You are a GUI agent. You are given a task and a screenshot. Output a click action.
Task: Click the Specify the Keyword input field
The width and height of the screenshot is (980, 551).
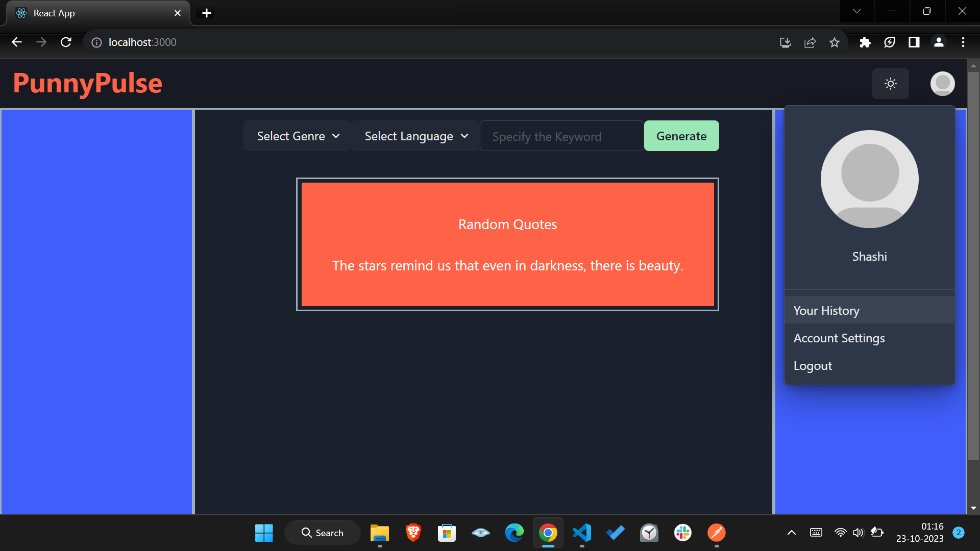click(561, 136)
